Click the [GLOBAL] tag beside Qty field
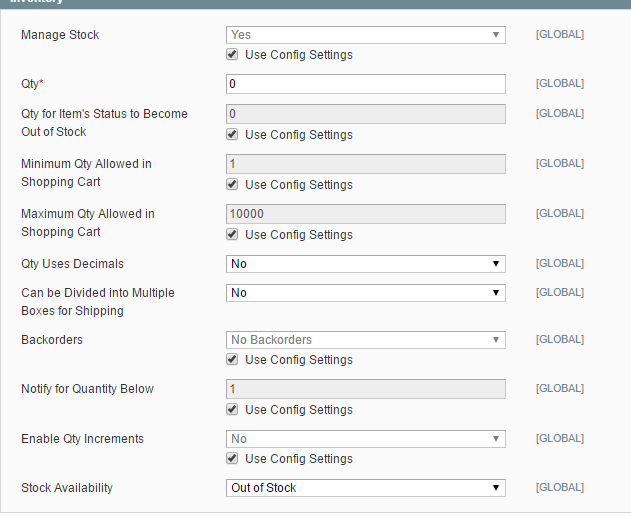 [x=560, y=84]
